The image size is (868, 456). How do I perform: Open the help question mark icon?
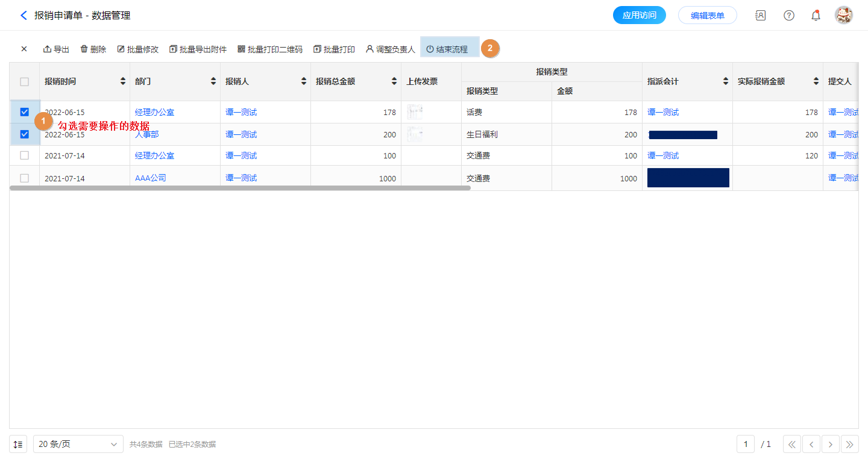(x=788, y=16)
